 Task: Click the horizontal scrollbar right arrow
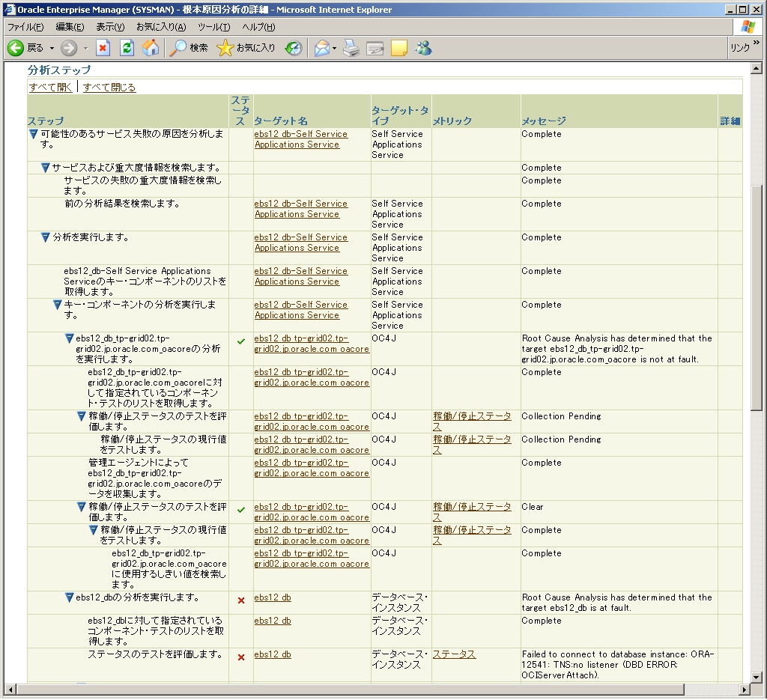744,690
